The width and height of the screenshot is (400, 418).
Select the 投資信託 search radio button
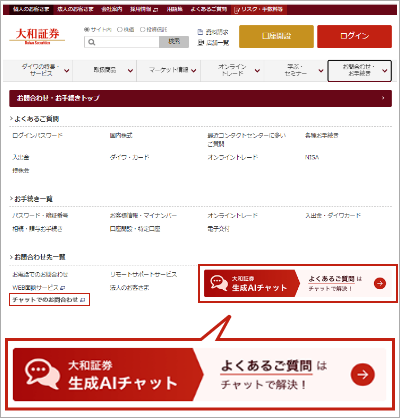(x=142, y=29)
